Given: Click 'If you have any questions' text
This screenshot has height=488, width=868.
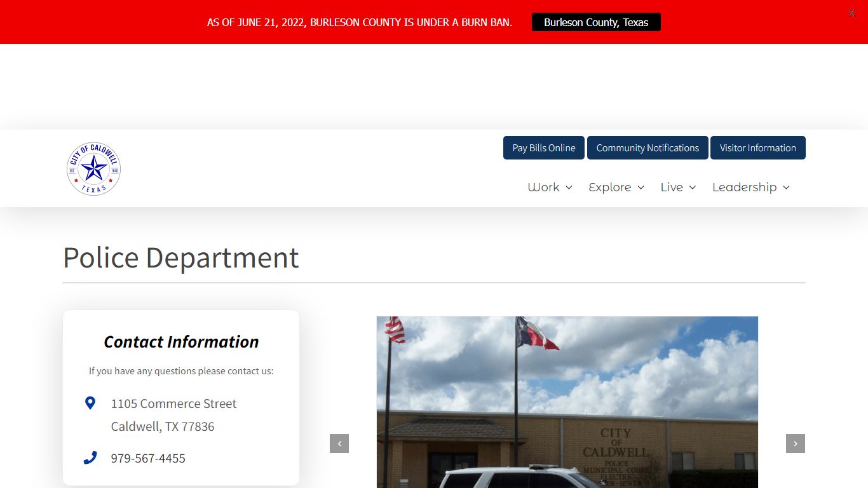Looking at the screenshot, I should (x=181, y=370).
